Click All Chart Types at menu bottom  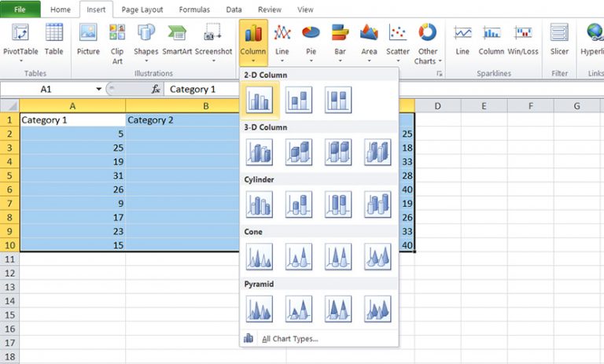[289, 339]
